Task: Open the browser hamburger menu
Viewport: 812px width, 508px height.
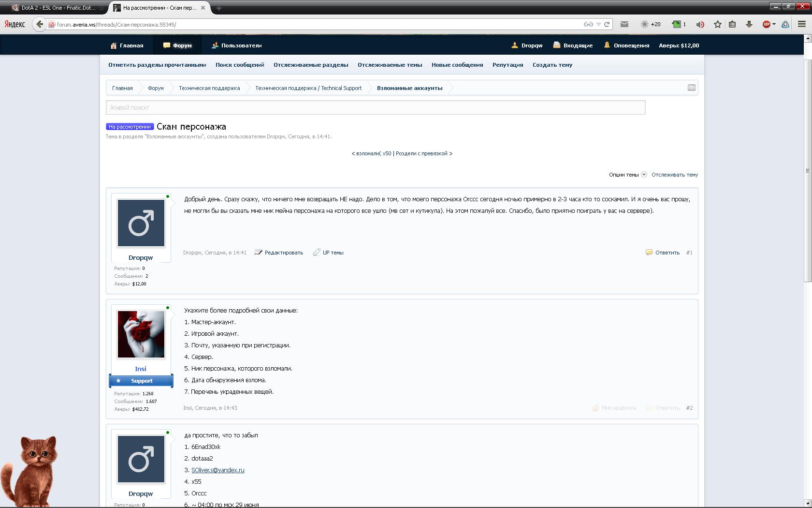Action: click(802, 24)
